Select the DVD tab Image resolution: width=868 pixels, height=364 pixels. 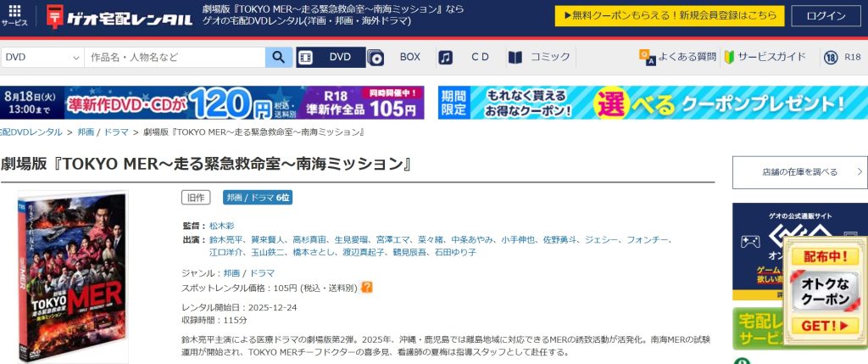(x=331, y=57)
